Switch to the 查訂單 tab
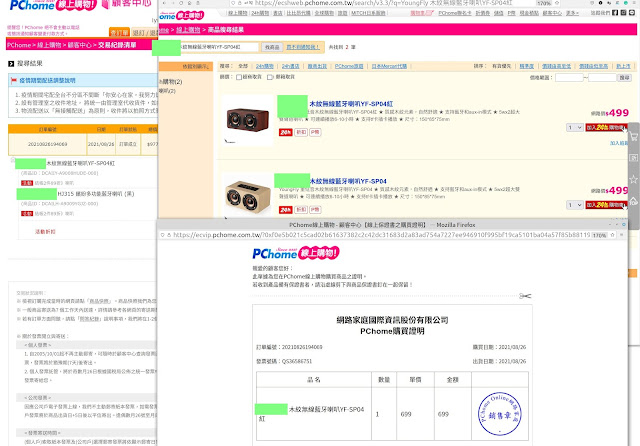Image resolution: width=640 pixels, height=446 pixels. click(119, 32)
